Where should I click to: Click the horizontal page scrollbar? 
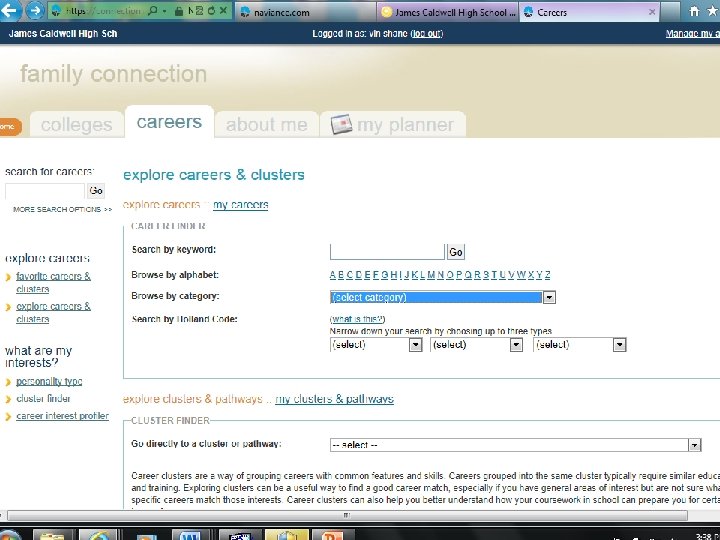pos(347,515)
